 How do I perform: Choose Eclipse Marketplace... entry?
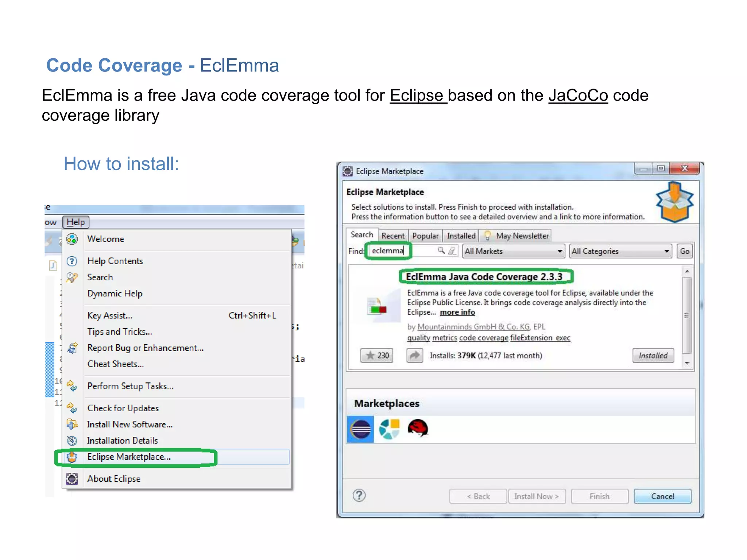point(177,457)
